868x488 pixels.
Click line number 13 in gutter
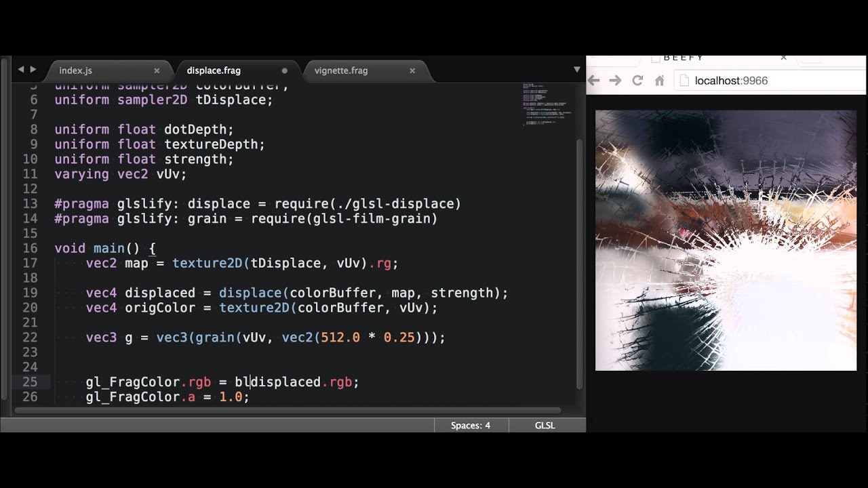(30, 203)
